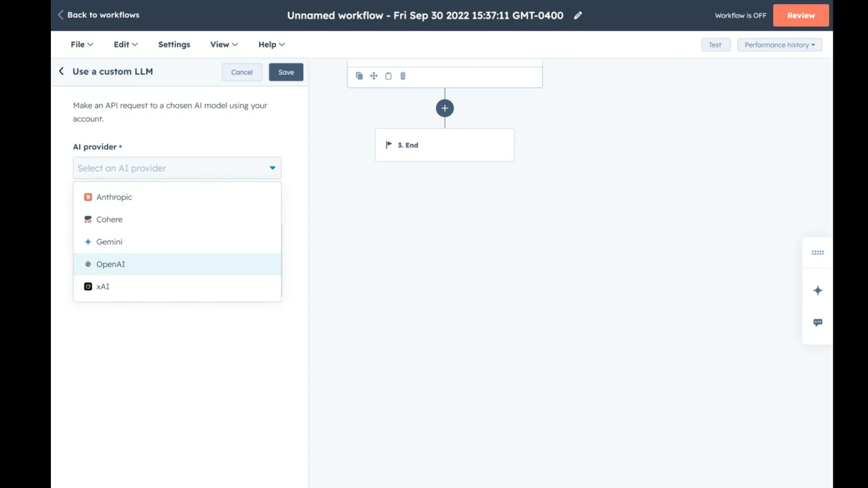Click the orange Review button

coord(801,16)
